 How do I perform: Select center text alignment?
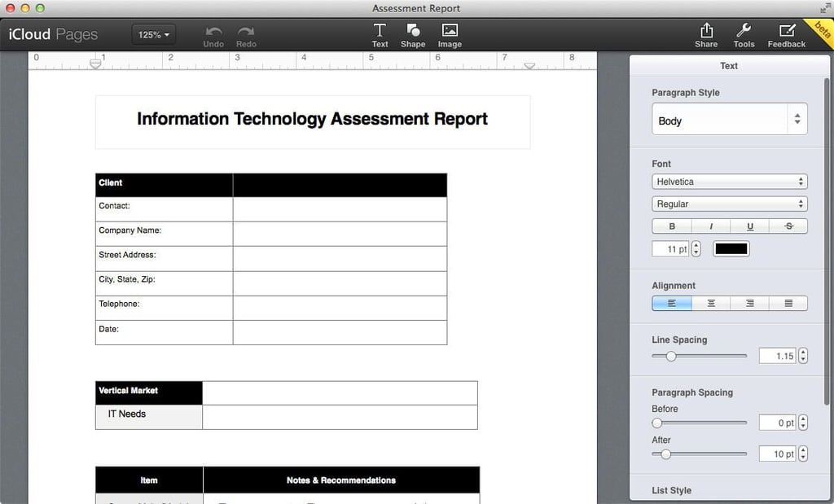(x=711, y=303)
